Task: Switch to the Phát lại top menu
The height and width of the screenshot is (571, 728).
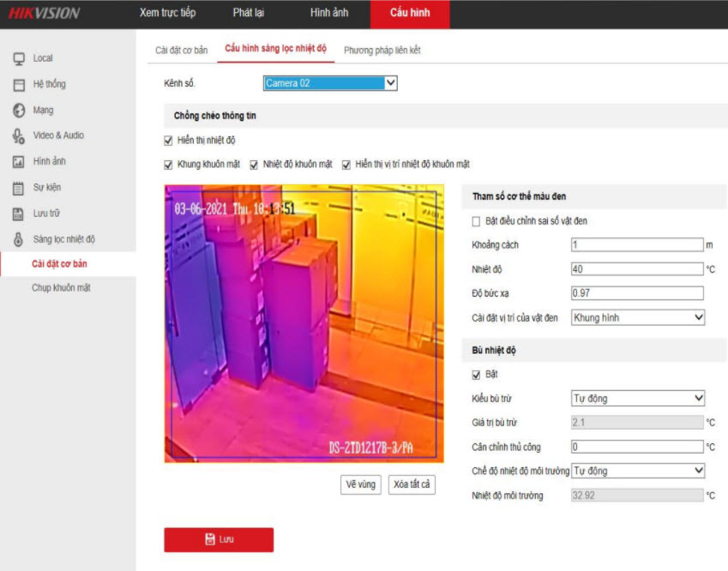Action: (x=249, y=13)
